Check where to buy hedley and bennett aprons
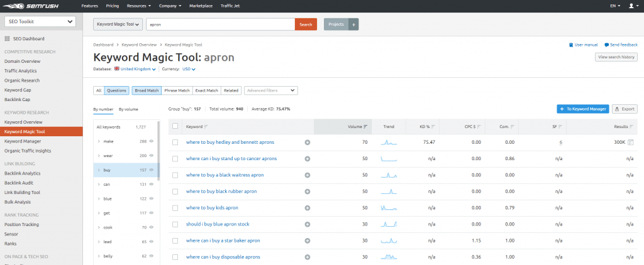 coord(175,143)
